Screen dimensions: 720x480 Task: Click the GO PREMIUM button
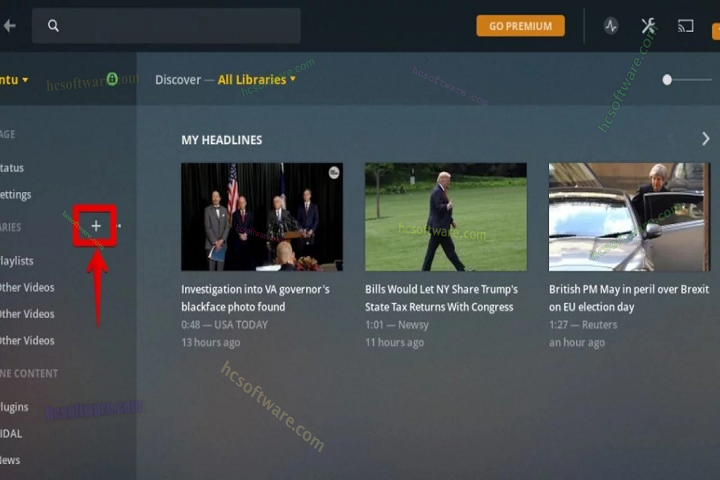(520, 26)
